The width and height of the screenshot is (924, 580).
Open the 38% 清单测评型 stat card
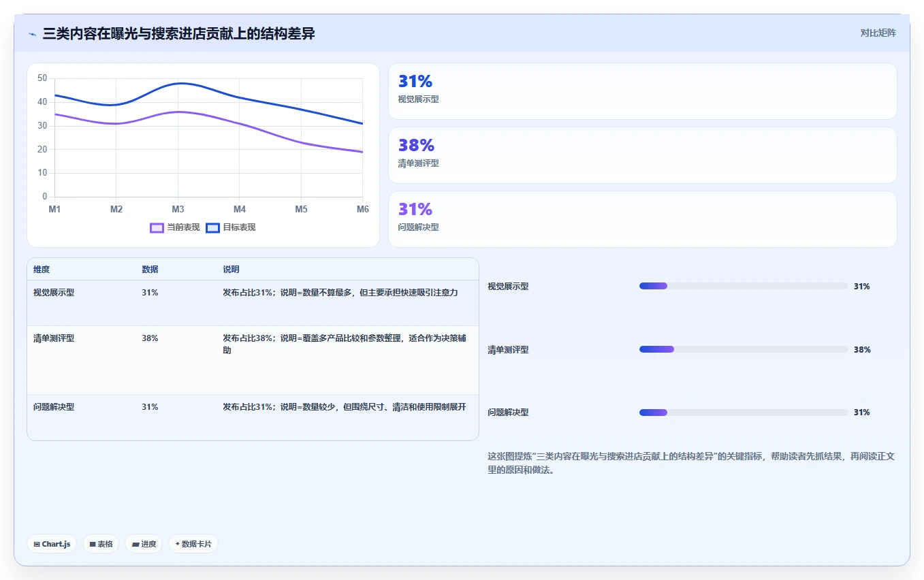tap(642, 155)
